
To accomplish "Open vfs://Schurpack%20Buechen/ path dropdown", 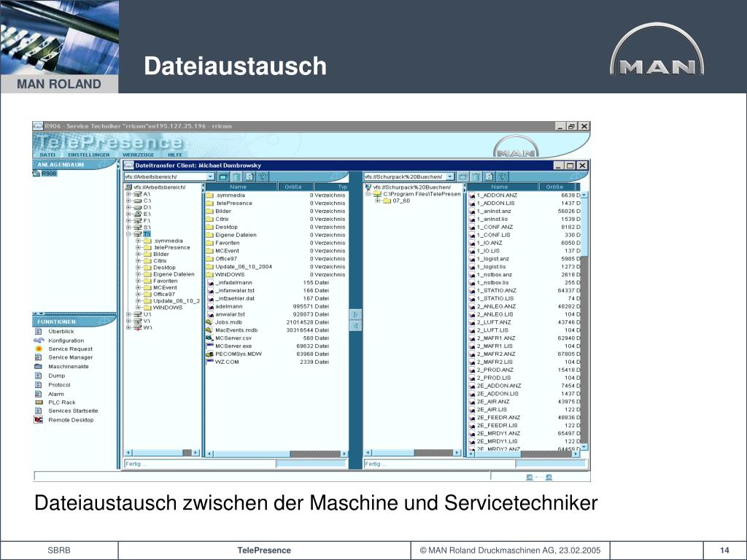I will [x=450, y=176].
